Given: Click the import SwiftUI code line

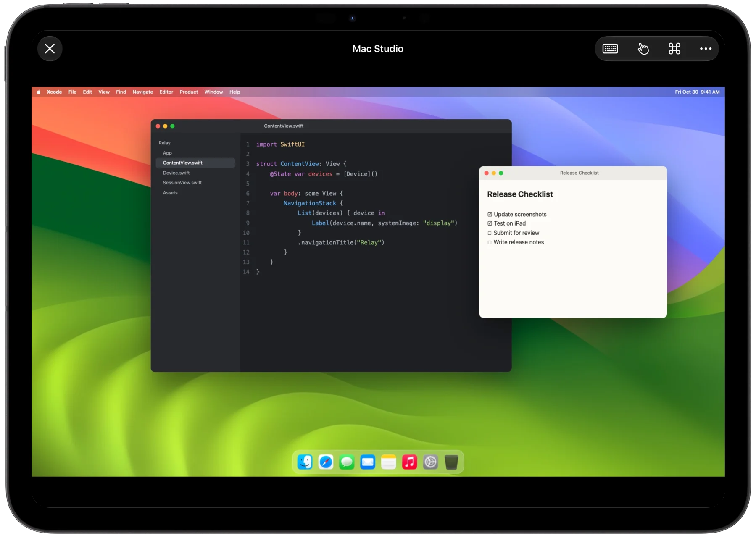Looking at the screenshot, I should click(280, 144).
